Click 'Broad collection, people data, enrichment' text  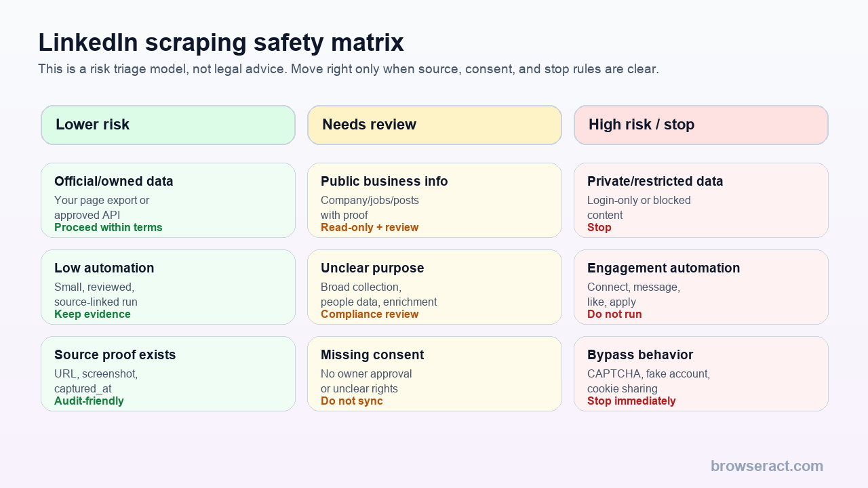tap(379, 295)
